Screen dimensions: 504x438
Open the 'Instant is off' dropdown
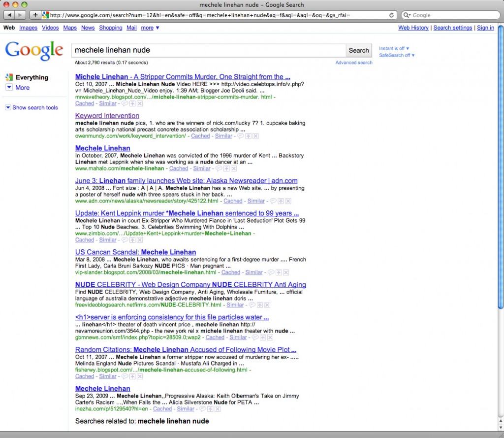[394, 48]
